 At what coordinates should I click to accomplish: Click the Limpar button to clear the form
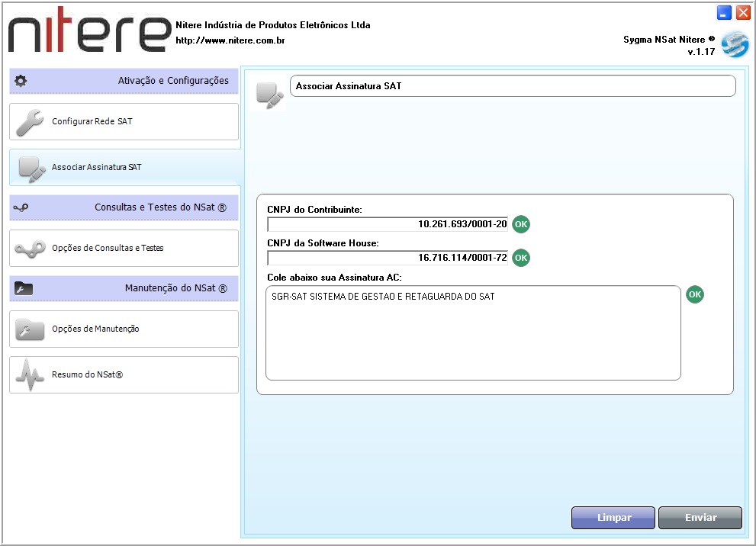coord(613,518)
